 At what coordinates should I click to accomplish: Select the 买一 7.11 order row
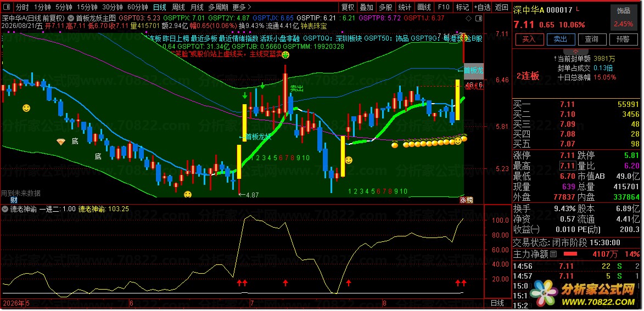tap(576, 104)
